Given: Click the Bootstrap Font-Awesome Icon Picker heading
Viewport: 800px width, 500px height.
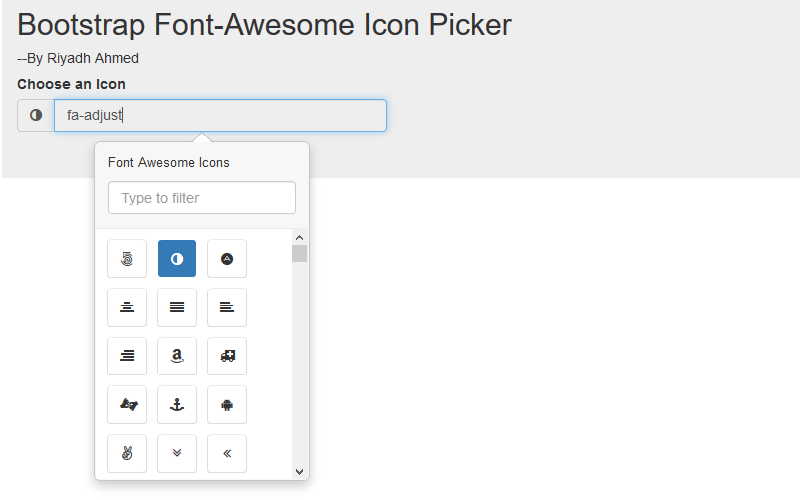Looking at the screenshot, I should point(264,24).
